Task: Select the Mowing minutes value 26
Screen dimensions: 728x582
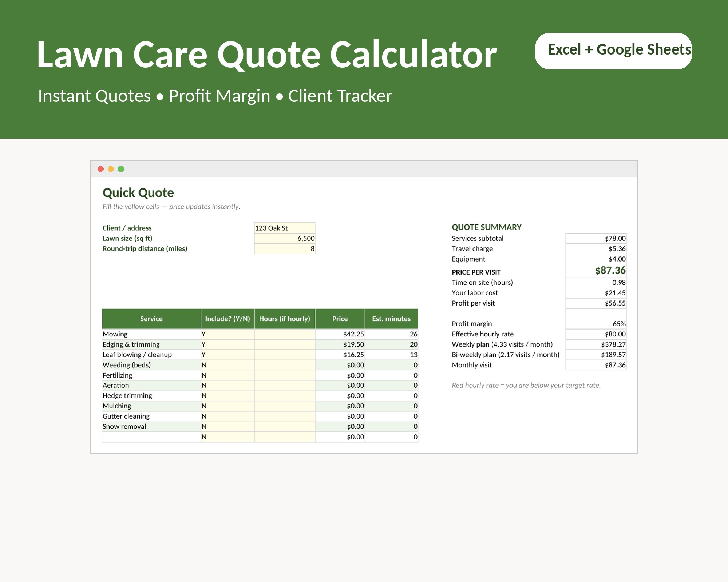Action: [x=391, y=334]
